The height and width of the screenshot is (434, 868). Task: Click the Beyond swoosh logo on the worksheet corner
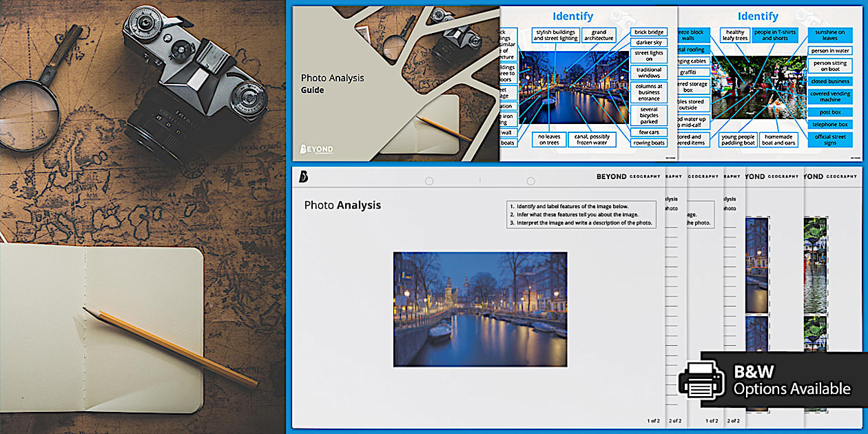coord(302,178)
